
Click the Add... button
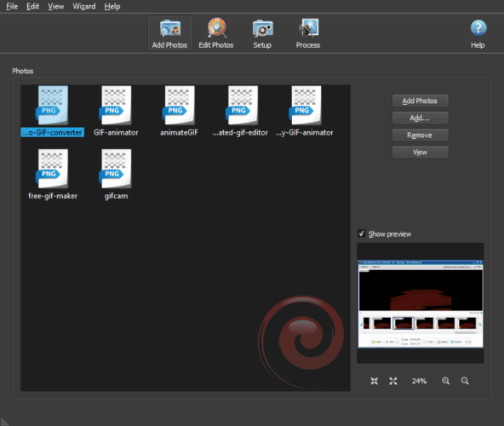420,118
